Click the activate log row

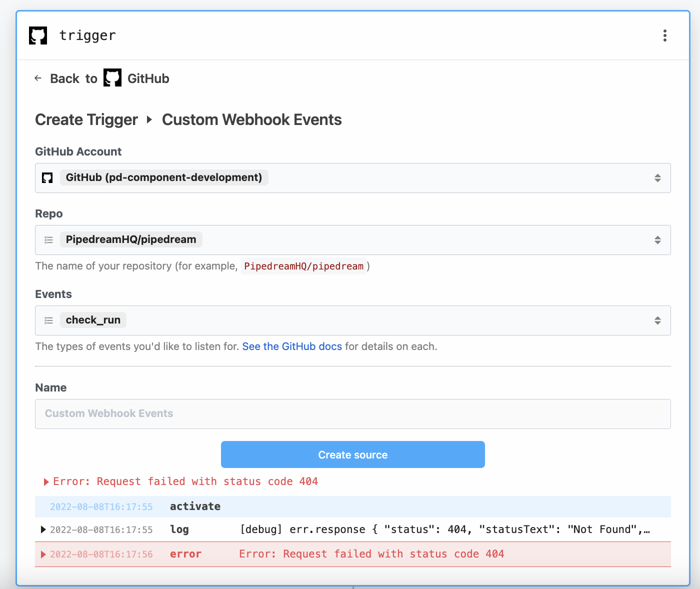(x=353, y=506)
